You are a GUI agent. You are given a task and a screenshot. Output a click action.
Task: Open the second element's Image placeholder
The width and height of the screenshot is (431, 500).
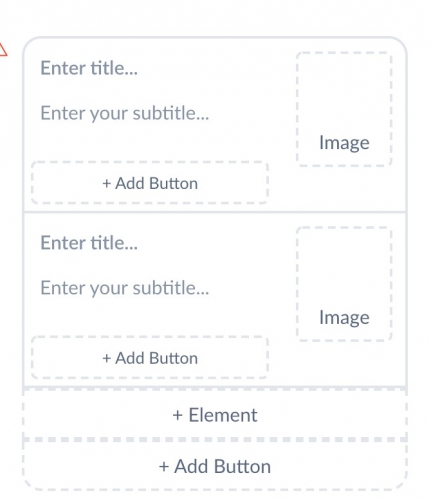click(344, 284)
